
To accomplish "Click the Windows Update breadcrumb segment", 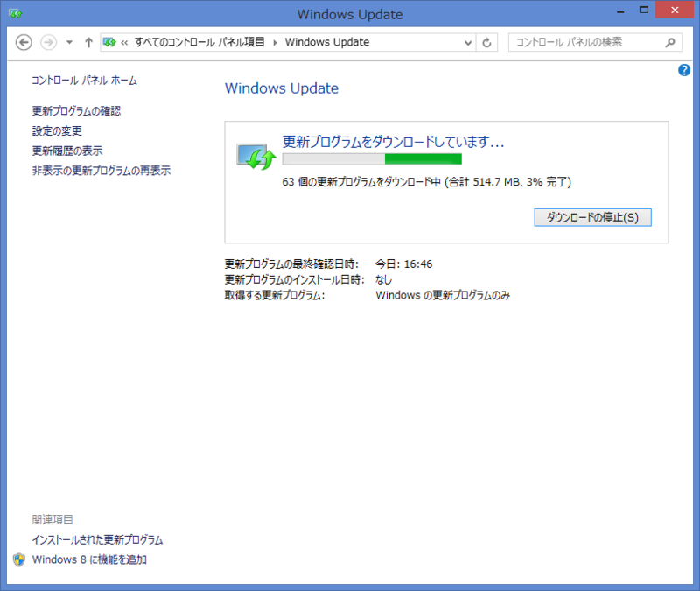I will coord(327,42).
